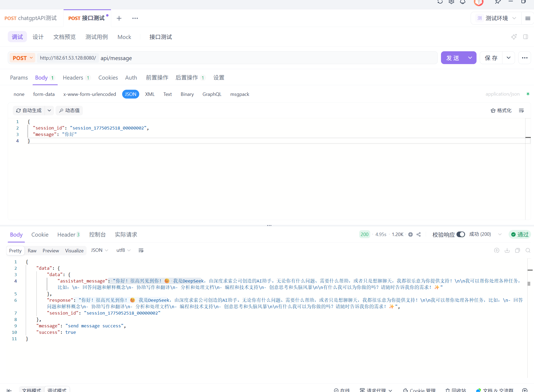Select the JSON body type
The height and width of the screenshot is (392, 534).
coord(130,94)
